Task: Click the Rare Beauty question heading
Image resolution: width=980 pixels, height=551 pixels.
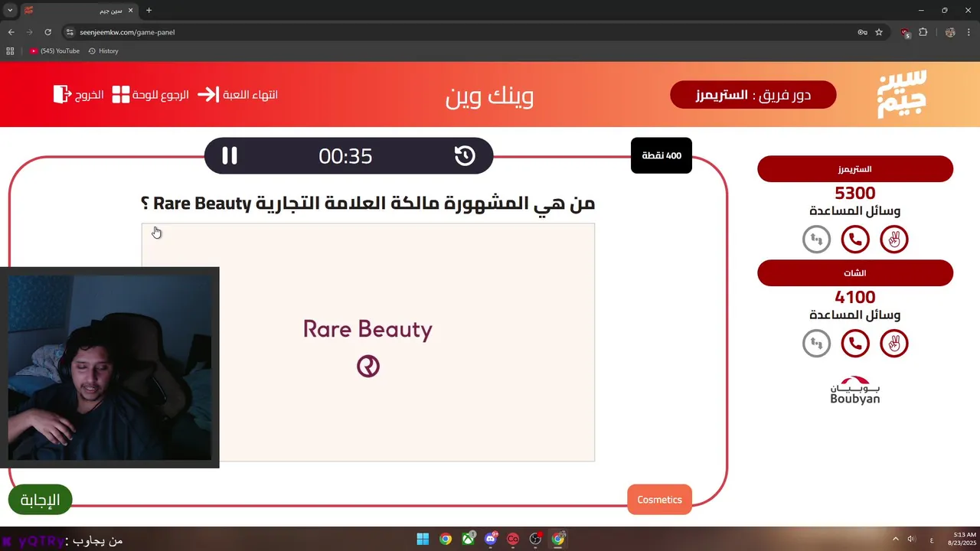Action: (368, 204)
